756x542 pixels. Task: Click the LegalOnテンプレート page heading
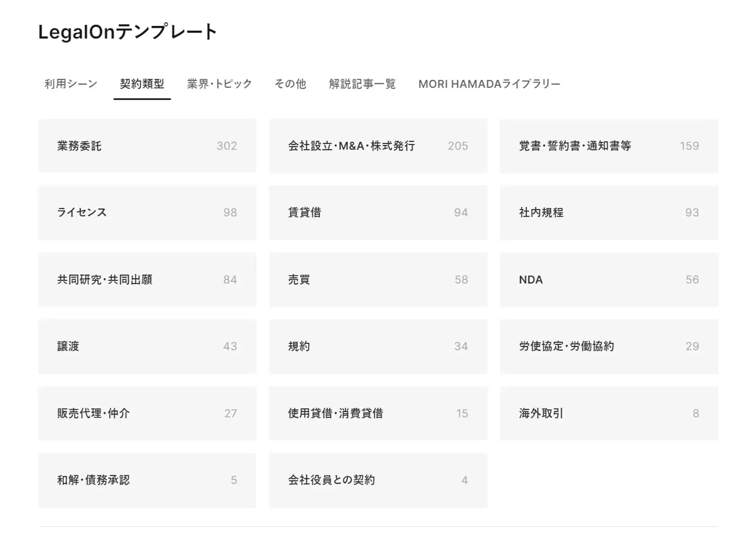(128, 32)
